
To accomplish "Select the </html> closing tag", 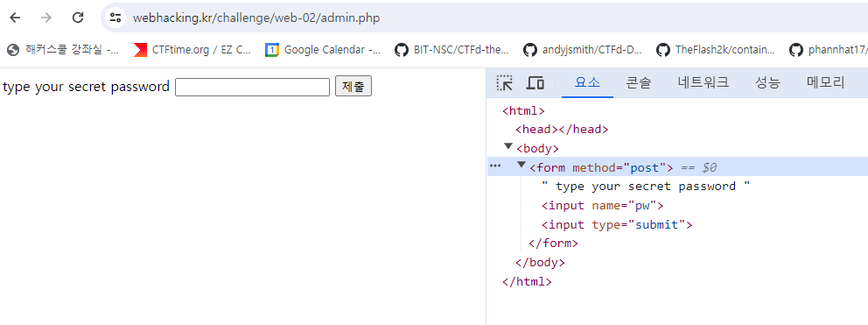I will tap(527, 282).
